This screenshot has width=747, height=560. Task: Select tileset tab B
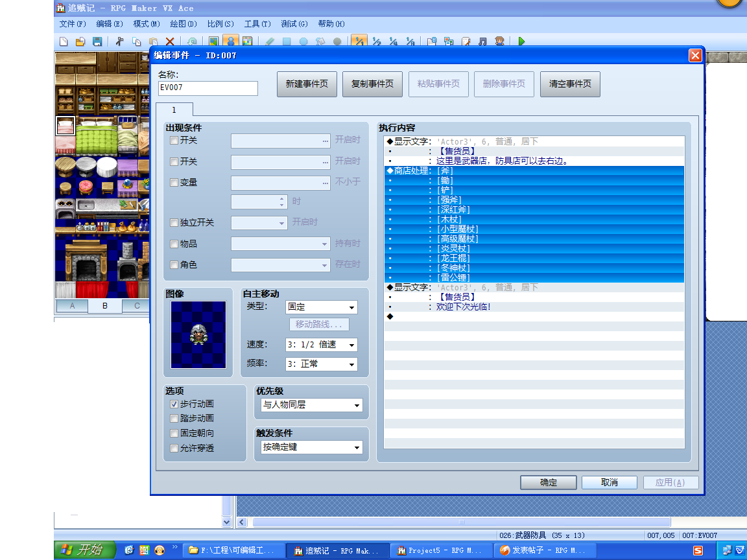(x=105, y=306)
